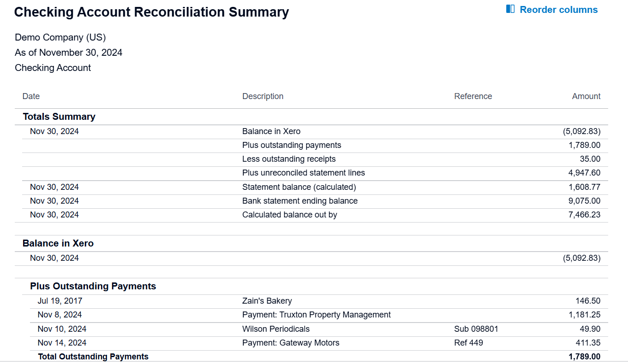Click the Calculated balance out by amount
Image resolution: width=628 pixels, height=364 pixels.
(x=587, y=215)
